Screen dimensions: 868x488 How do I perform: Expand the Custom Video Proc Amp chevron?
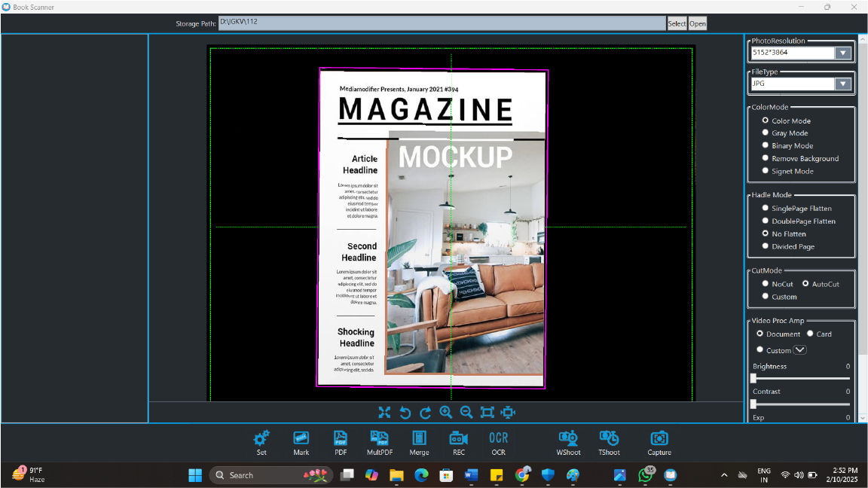[800, 350]
